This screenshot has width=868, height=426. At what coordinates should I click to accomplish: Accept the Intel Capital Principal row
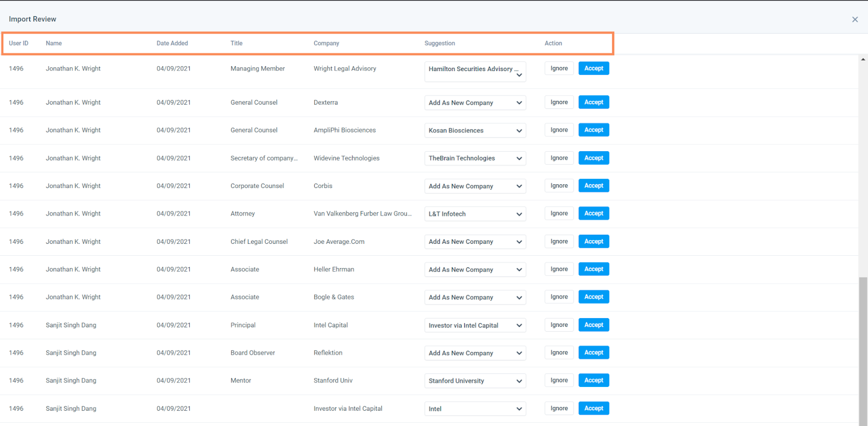click(x=593, y=325)
